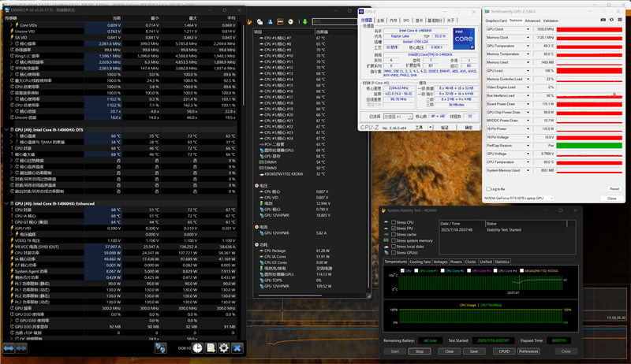Image resolution: width=631 pixels, height=364 pixels.
Task: Click the HWiNFO log file icon
Action: [211, 347]
